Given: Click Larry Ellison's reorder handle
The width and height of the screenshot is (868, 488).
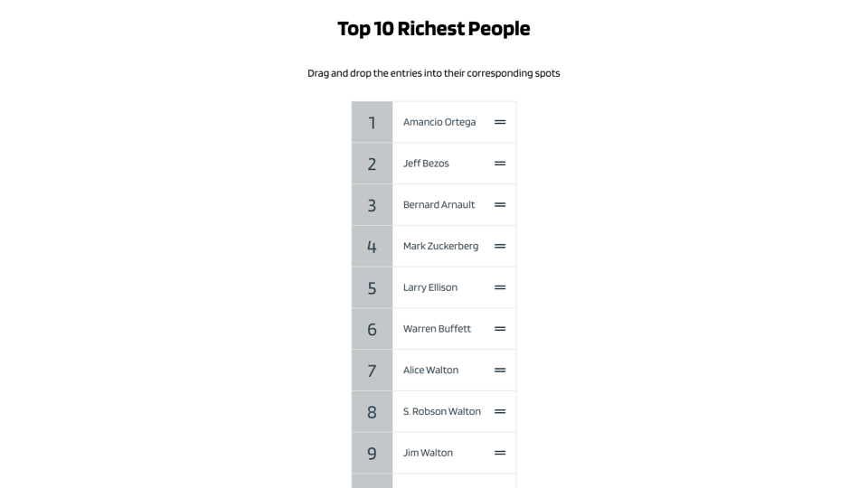Looking at the screenshot, I should coord(500,287).
